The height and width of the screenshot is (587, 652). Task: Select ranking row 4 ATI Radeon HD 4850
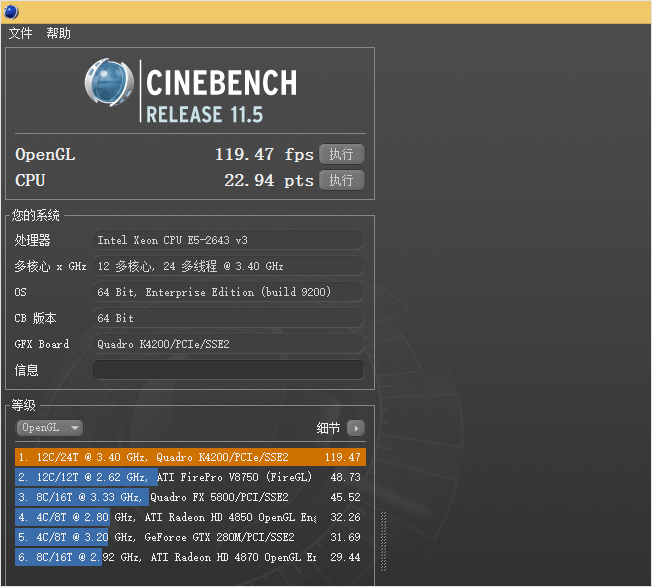tap(190, 517)
